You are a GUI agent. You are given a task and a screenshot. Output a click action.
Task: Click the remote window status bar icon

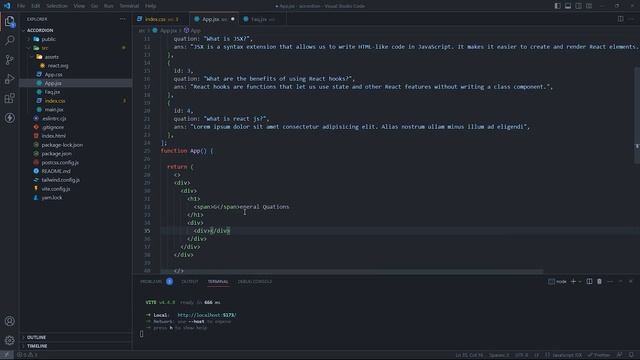7,355
